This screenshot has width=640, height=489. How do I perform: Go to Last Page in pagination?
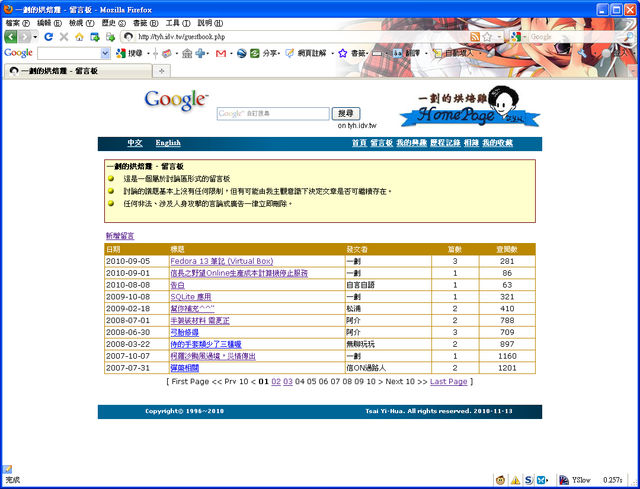coord(448,381)
